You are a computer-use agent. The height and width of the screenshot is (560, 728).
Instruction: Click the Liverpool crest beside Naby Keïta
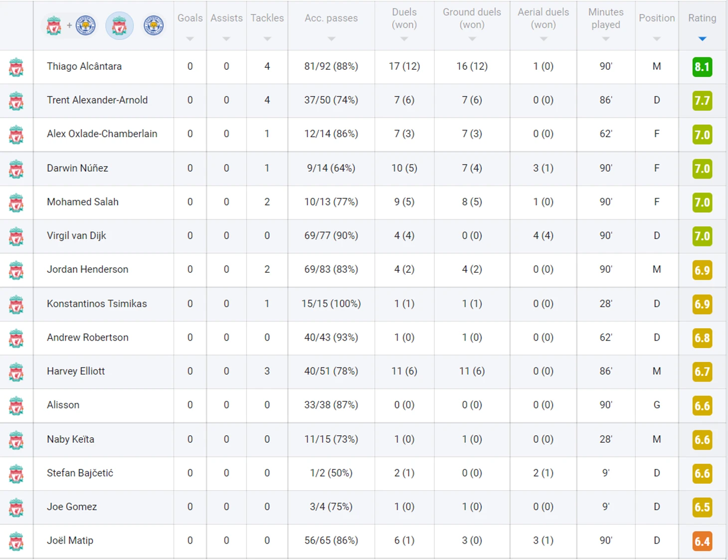[x=16, y=440]
